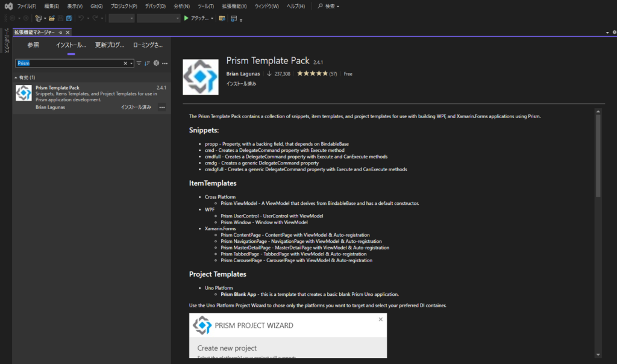Click the アタッチ... button label
This screenshot has height=364, width=617.
point(199,18)
